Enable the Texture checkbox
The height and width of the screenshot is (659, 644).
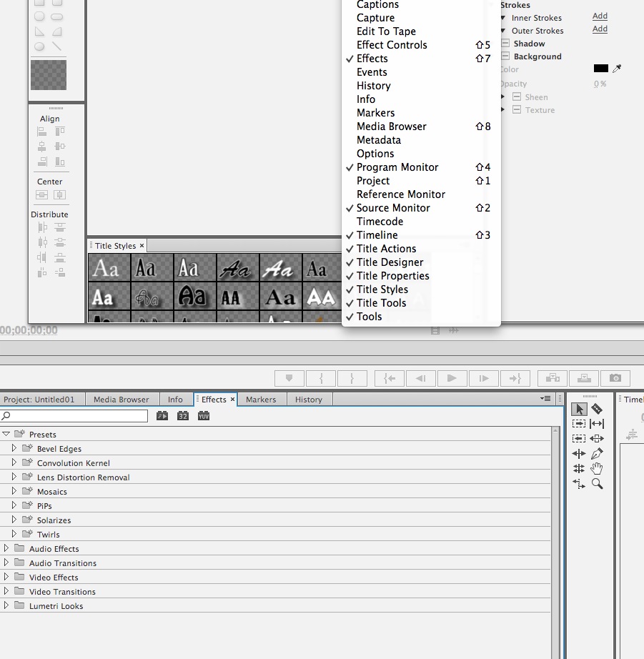(x=517, y=109)
